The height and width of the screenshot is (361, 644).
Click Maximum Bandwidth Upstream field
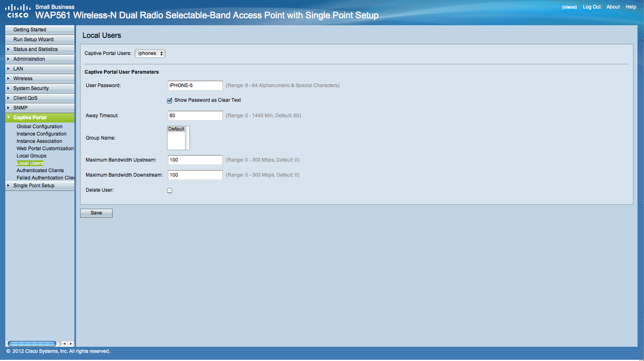coord(195,160)
